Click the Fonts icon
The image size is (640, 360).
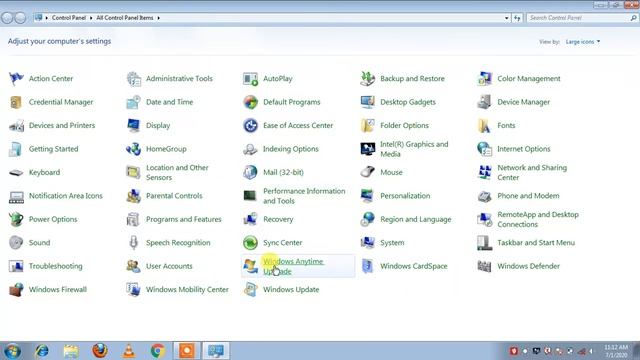point(484,125)
